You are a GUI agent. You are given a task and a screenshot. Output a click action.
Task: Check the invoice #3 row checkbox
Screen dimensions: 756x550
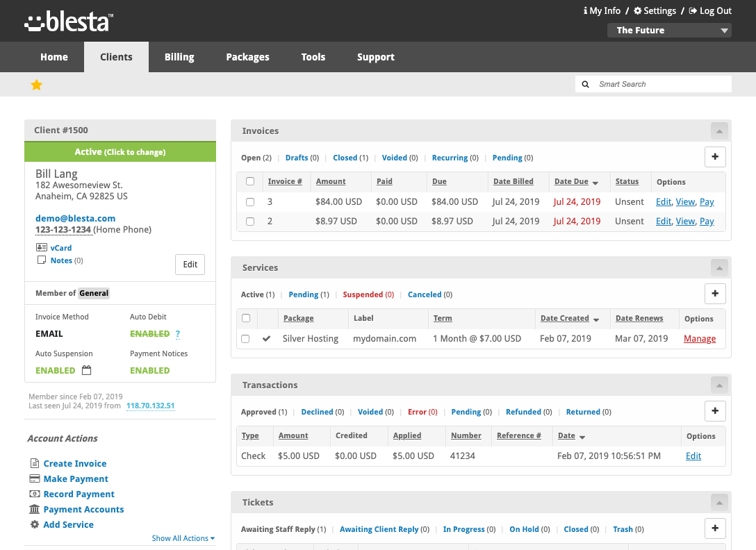(x=250, y=201)
